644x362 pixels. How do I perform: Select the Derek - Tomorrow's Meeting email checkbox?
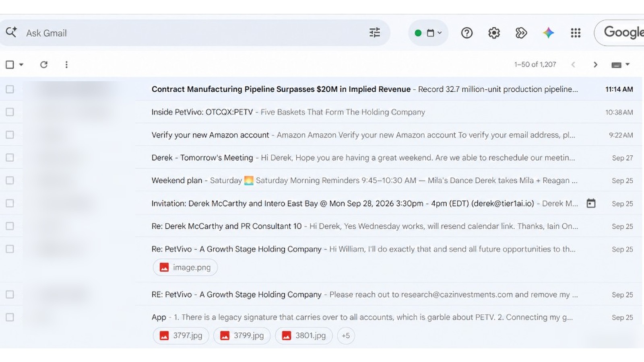[10, 158]
